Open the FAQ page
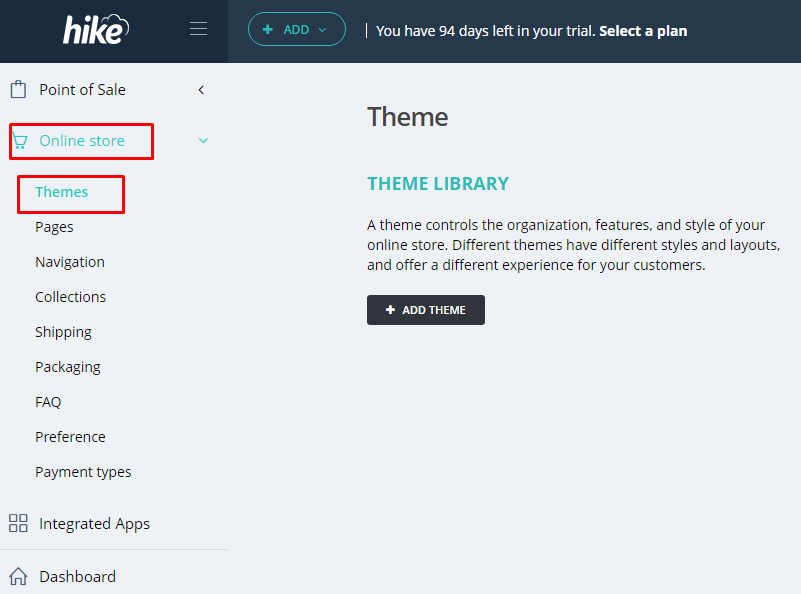Image resolution: width=801 pixels, height=594 pixels. pyautogui.click(x=48, y=402)
